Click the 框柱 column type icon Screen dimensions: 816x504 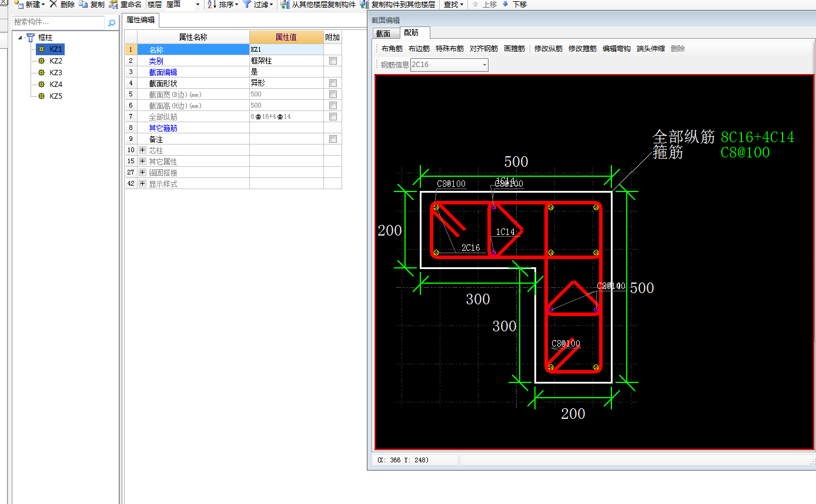[30, 37]
